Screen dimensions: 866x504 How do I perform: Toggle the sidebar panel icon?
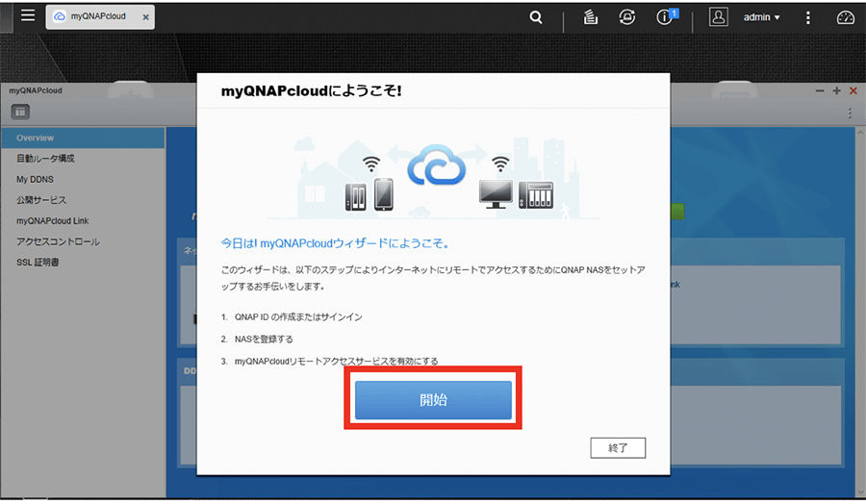point(20,113)
